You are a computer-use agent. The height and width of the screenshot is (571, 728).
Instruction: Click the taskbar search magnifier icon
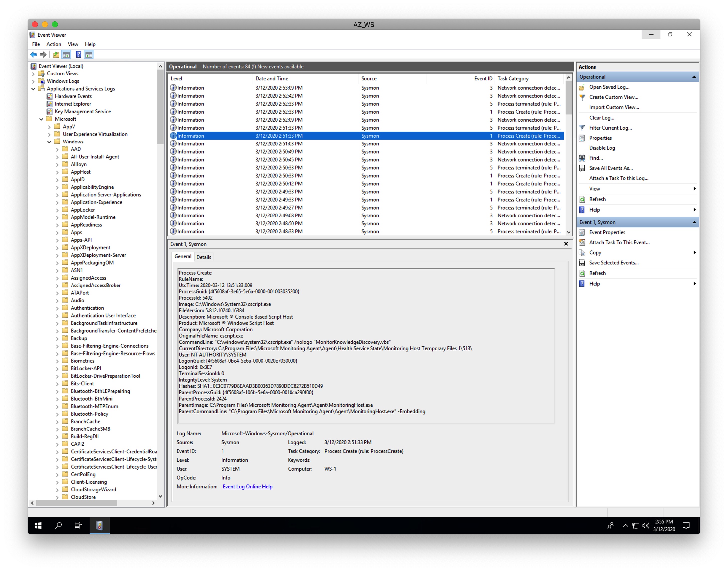(x=58, y=525)
